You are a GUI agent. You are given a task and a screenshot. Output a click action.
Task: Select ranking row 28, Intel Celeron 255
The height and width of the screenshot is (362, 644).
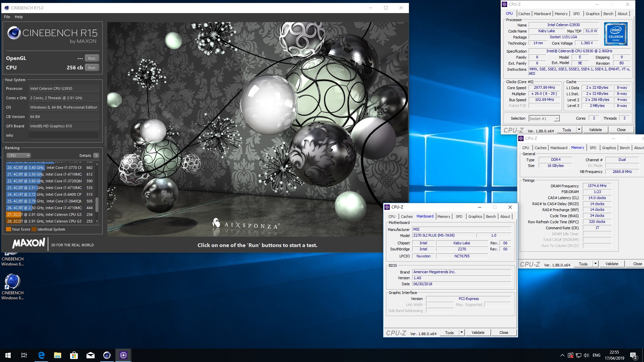coord(50,221)
